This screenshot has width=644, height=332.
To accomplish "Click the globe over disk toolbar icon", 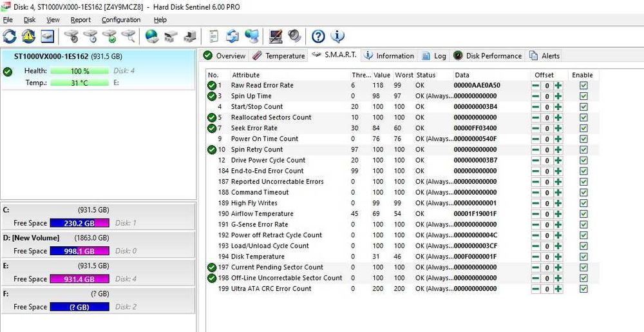I will click(151, 36).
